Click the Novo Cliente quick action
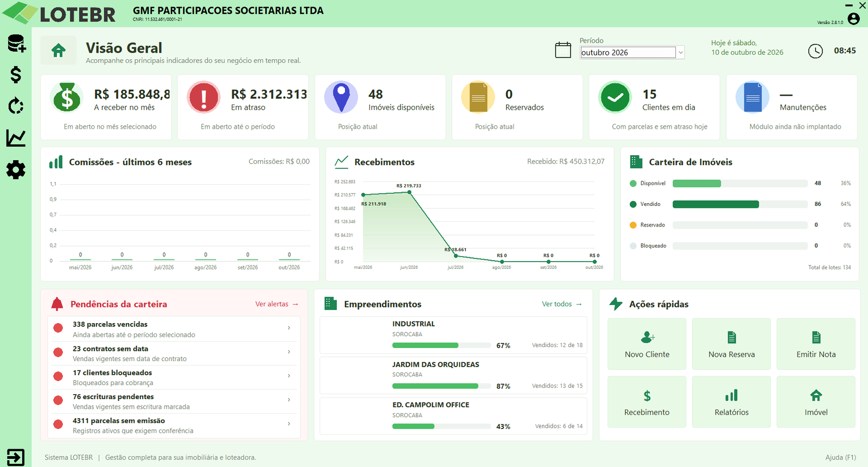 [647, 344]
